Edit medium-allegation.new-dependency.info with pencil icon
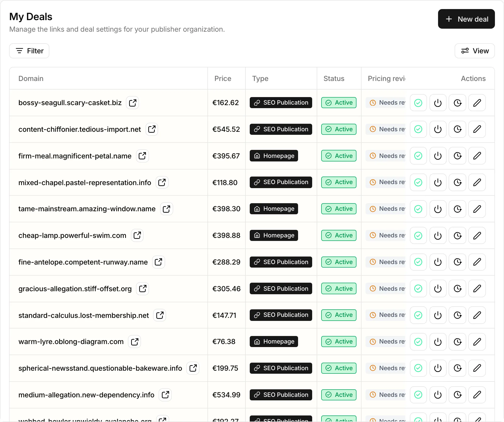Viewport: 504px width, 422px height. point(477,395)
